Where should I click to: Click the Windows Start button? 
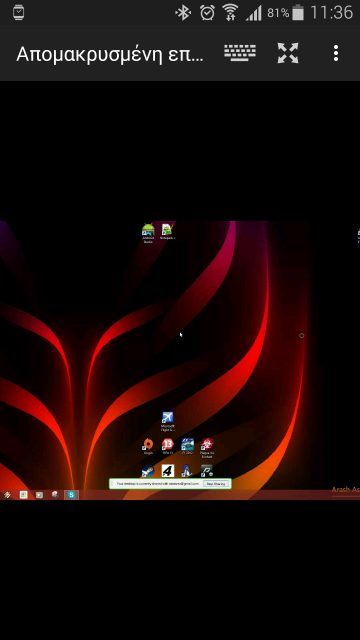pos(7,495)
